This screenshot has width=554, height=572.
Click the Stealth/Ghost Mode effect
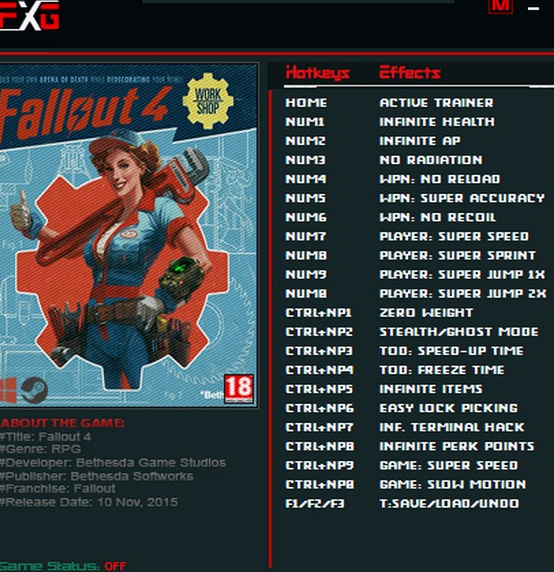click(459, 332)
